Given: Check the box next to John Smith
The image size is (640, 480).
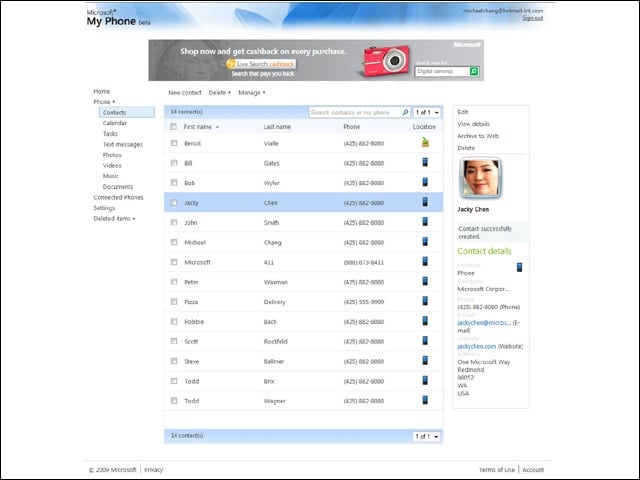Looking at the screenshot, I should click(174, 222).
